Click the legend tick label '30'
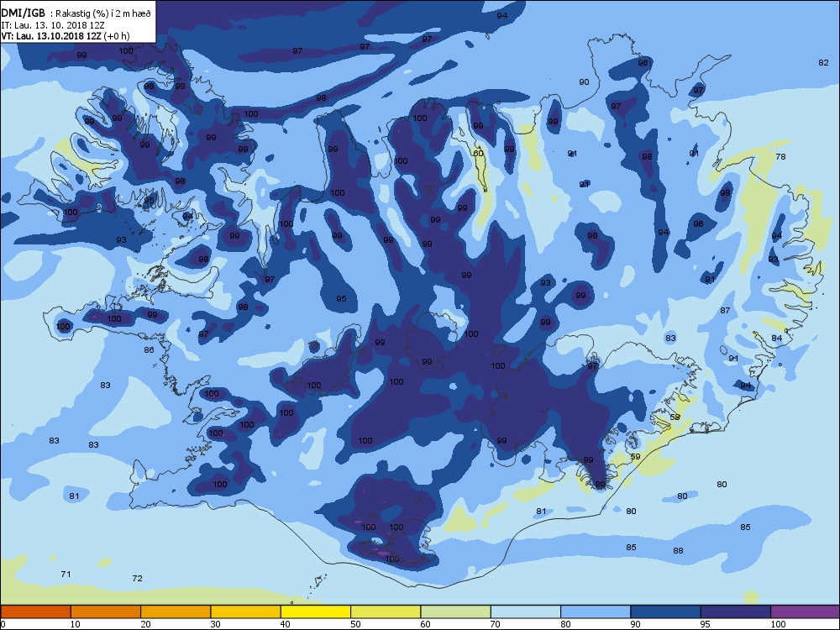The width and height of the screenshot is (840, 630). point(215,624)
